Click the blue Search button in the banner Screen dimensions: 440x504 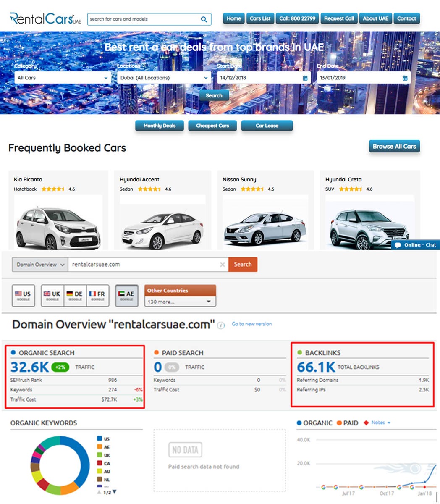click(x=214, y=96)
